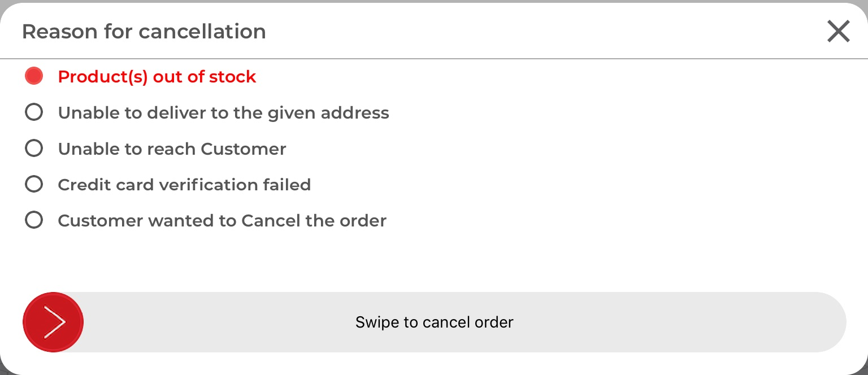The height and width of the screenshot is (375, 868).
Task: Select the filled red radio for out of stock
Action: (x=34, y=76)
